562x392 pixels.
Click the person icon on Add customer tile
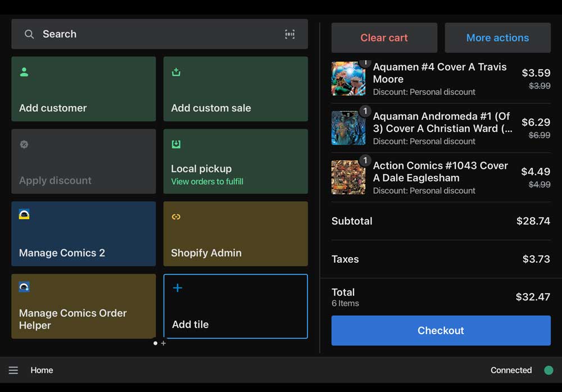(24, 72)
